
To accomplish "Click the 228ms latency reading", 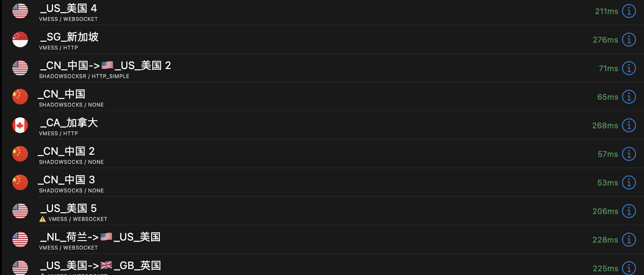I will (x=605, y=240).
